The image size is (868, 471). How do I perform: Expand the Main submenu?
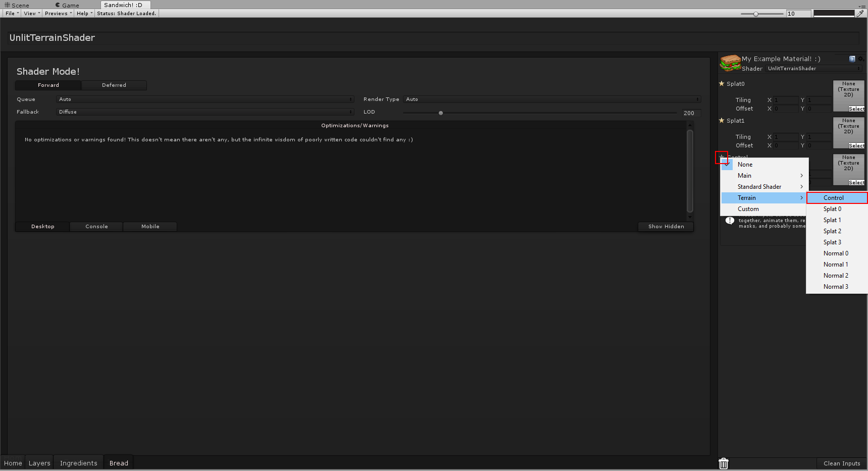click(x=764, y=176)
